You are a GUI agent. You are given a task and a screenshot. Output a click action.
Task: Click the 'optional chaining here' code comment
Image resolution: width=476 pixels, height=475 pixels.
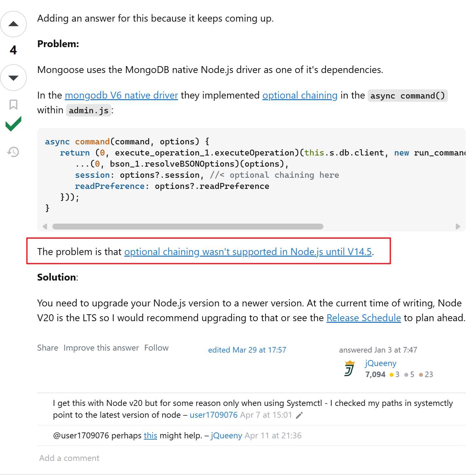click(275, 175)
